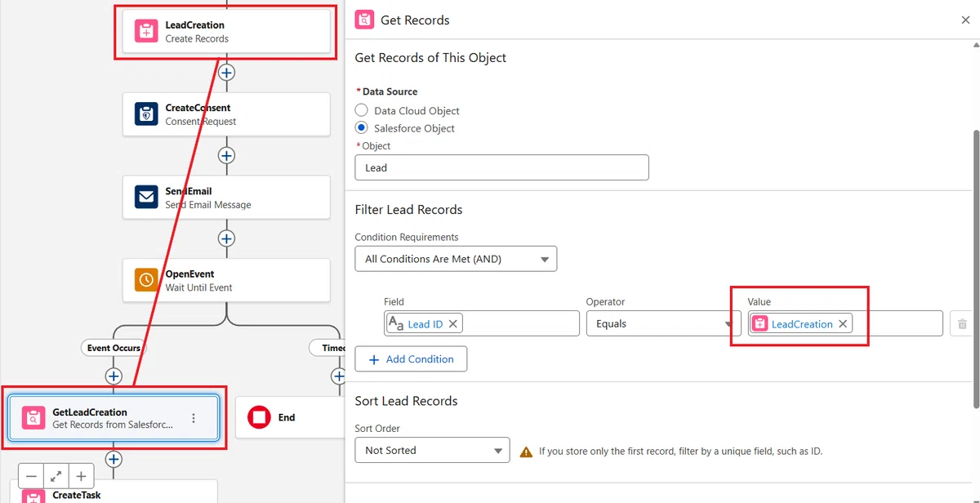This screenshot has height=503, width=980.
Task: Click the OpenEvent clock node icon
Action: pyautogui.click(x=146, y=280)
